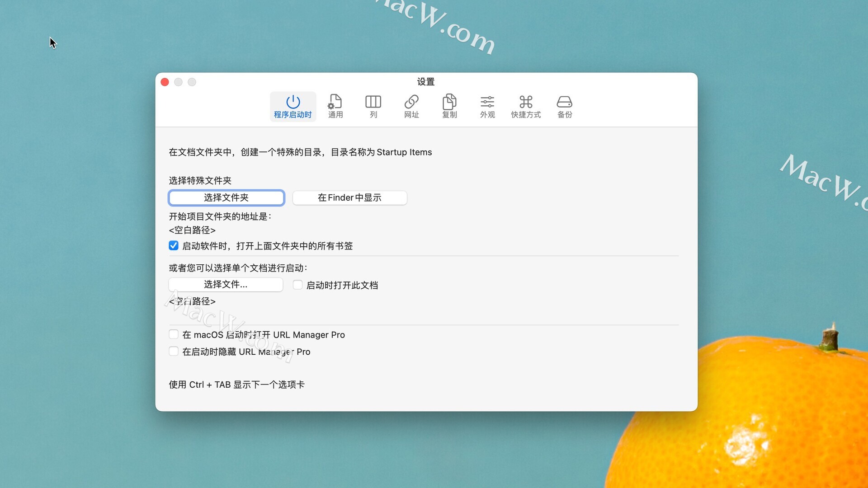The height and width of the screenshot is (488, 868).
Task: Enable 在 macOS 启动时打开 URL Manager Pro
Action: coord(174,334)
